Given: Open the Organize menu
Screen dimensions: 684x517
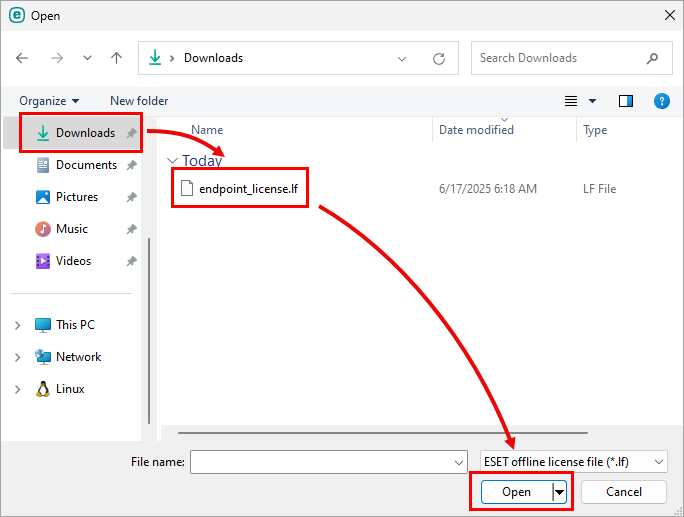Looking at the screenshot, I should (49, 101).
